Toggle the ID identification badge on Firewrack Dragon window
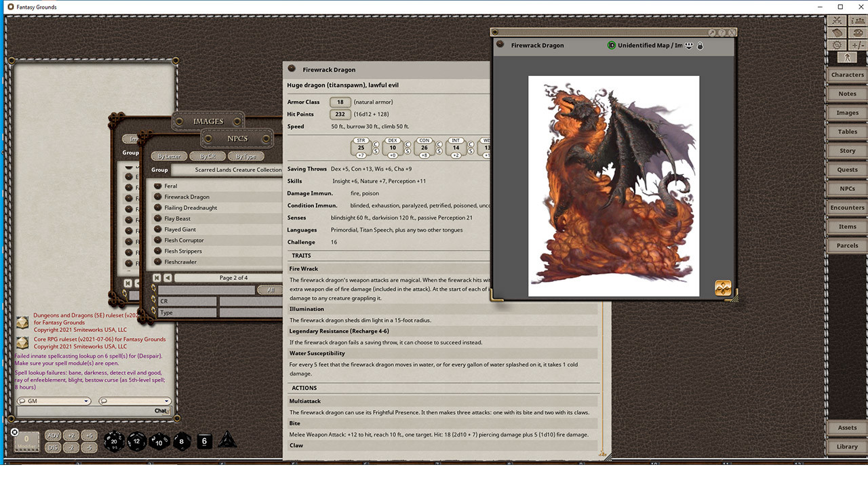The height and width of the screenshot is (488, 868). (611, 45)
